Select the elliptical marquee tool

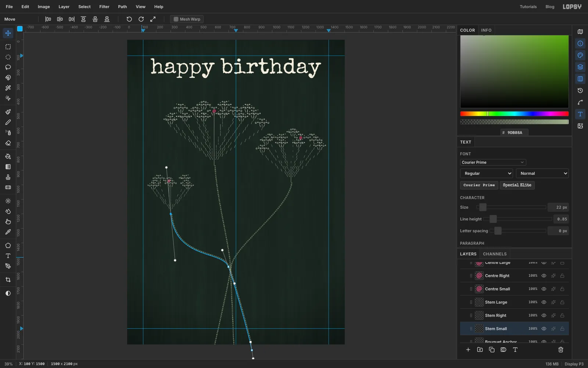click(8, 57)
